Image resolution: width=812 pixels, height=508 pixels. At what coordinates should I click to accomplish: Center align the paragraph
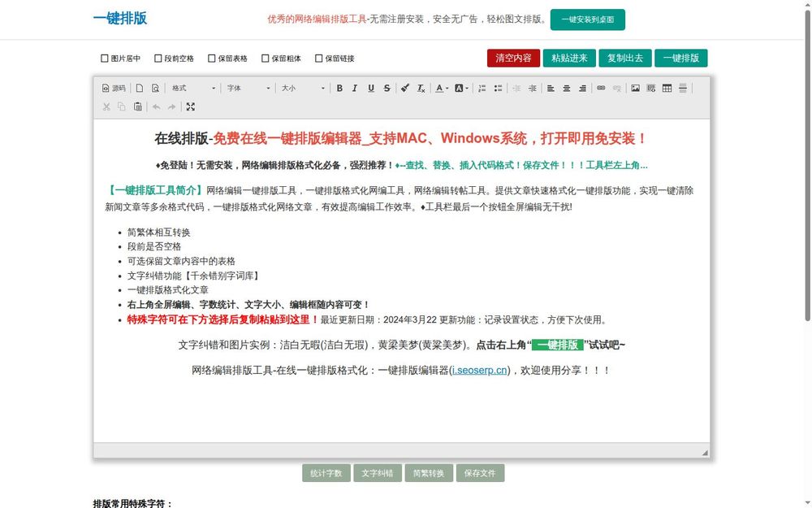565,88
